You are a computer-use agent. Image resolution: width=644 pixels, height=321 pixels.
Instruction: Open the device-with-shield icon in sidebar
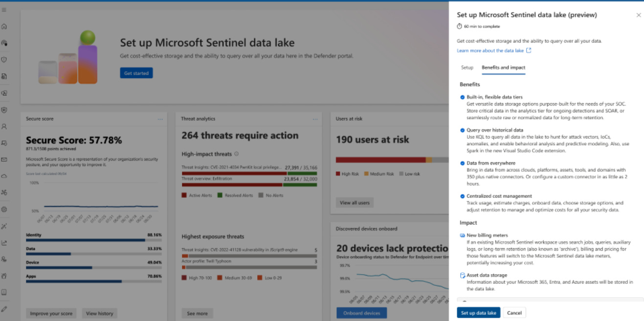tap(4, 143)
